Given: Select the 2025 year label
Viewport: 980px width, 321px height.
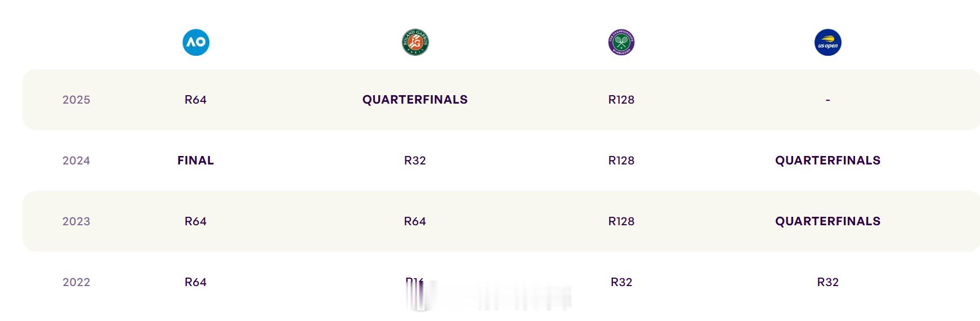Looking at the screenshot, I should click(77, 100).
